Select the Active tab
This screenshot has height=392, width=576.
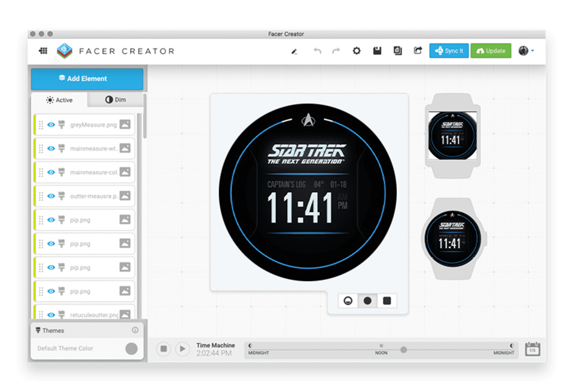(59, 100)
